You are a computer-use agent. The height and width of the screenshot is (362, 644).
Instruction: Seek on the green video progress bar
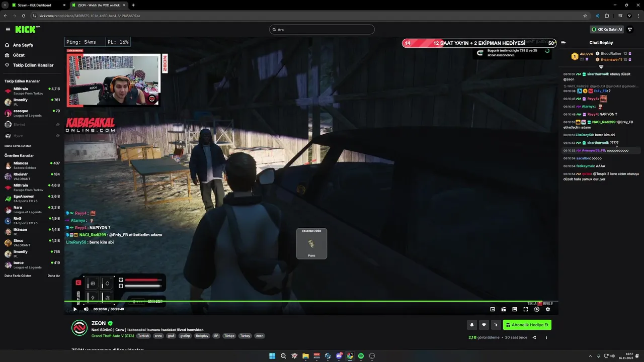[311, 301]
